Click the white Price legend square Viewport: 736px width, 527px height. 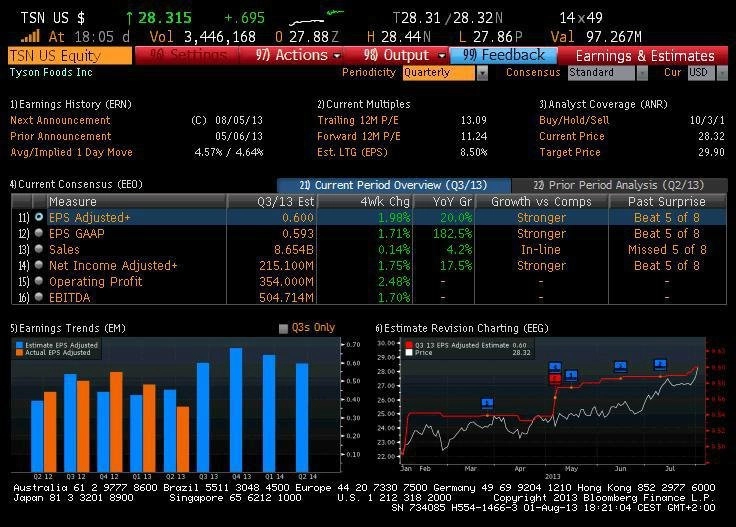[409, 352]
